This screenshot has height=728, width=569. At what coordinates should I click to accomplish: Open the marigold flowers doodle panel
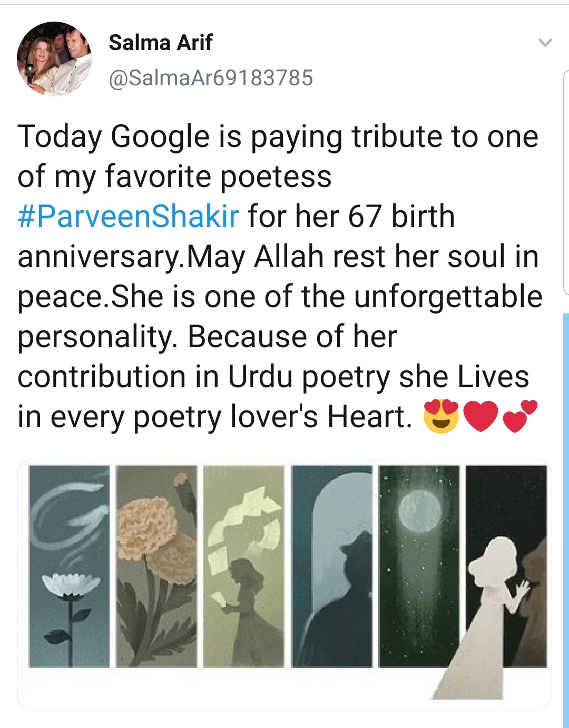(156, 566)
